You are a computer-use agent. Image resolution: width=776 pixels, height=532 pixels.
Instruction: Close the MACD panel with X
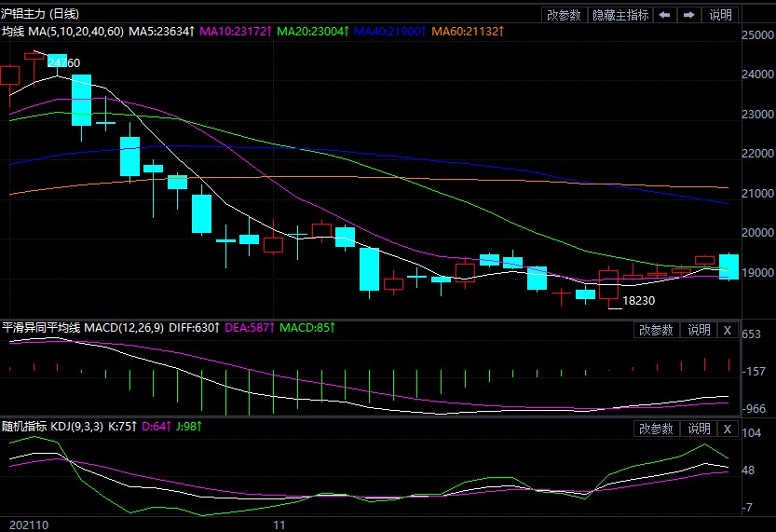(727, 330)
